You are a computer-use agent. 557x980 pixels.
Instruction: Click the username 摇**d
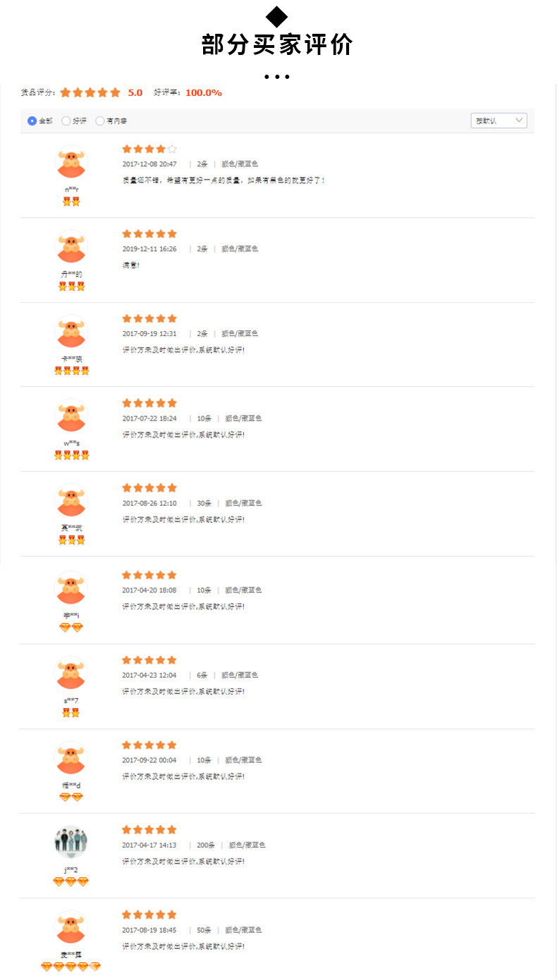pyautogui.click(x=71, y=785)
